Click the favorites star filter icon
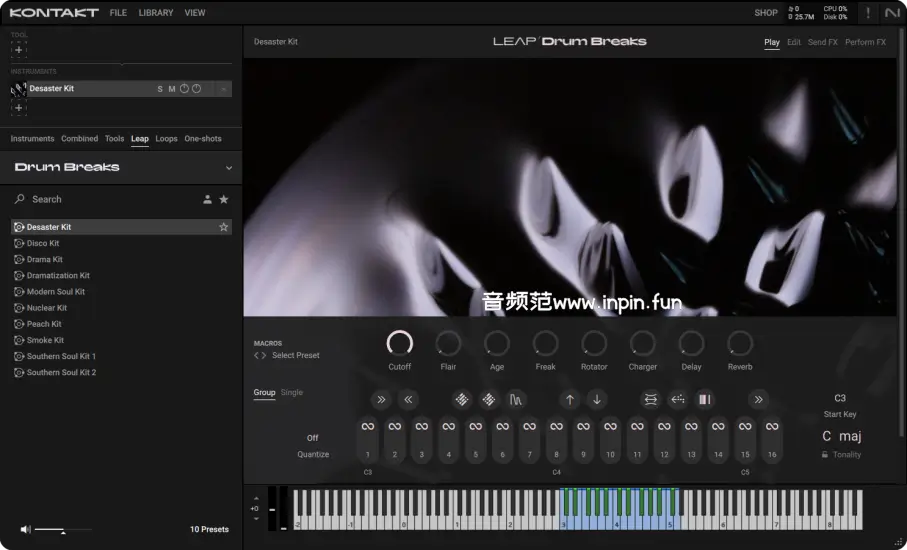Screen dimensions: 907x550 [224, 199]
